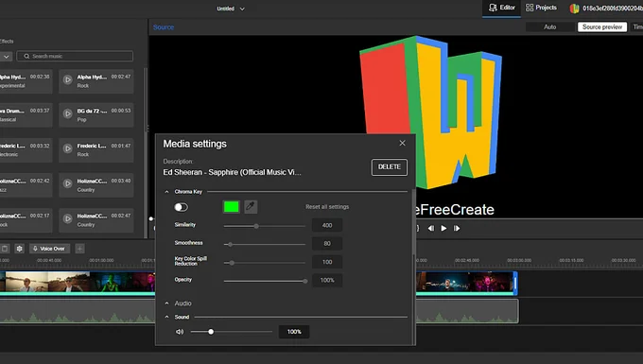Click the microphone icon on Voice Over

(35, 249)
